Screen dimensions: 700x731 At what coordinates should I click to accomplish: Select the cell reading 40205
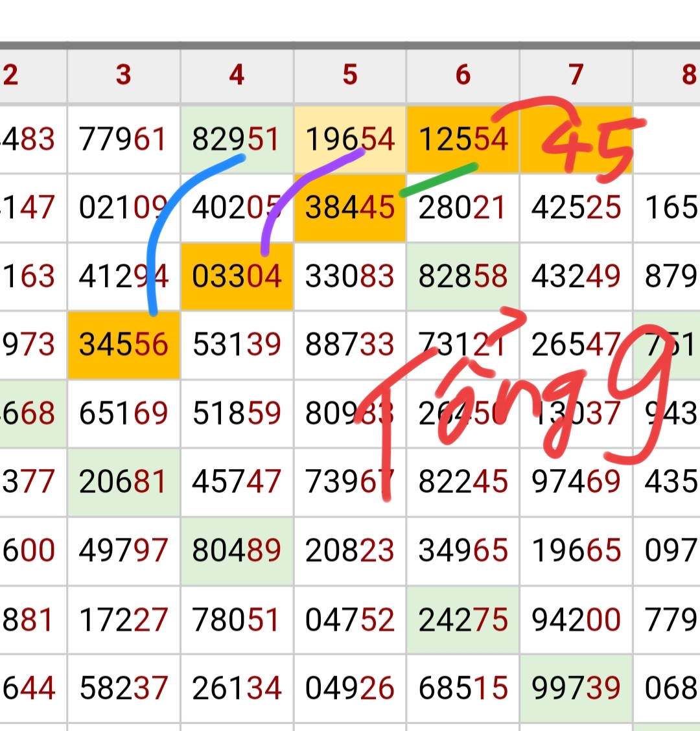[237, 208]
